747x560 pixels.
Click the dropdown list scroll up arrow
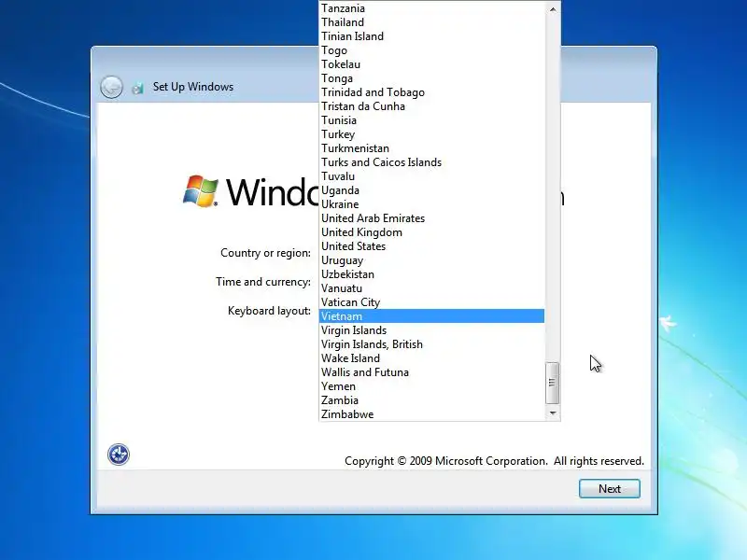552,9
